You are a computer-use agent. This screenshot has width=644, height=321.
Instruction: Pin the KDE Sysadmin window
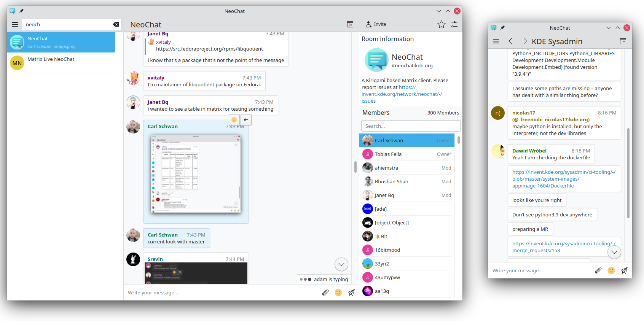[x=502, y=28]
